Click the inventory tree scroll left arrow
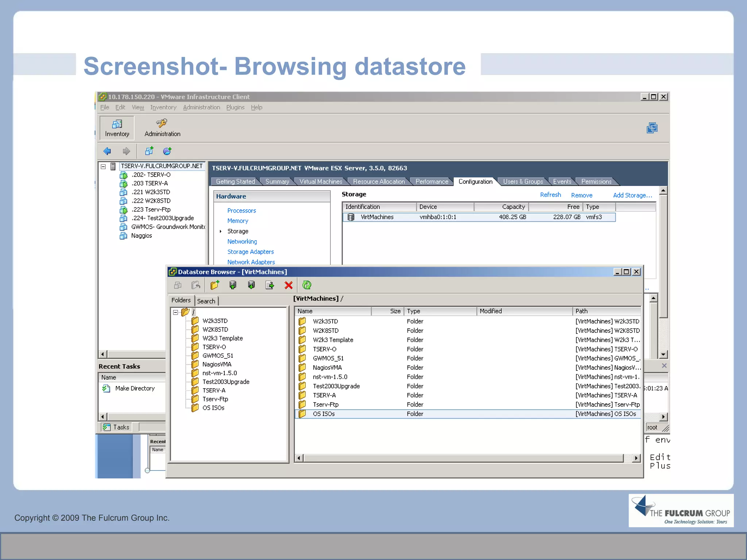 coord(103,354)
